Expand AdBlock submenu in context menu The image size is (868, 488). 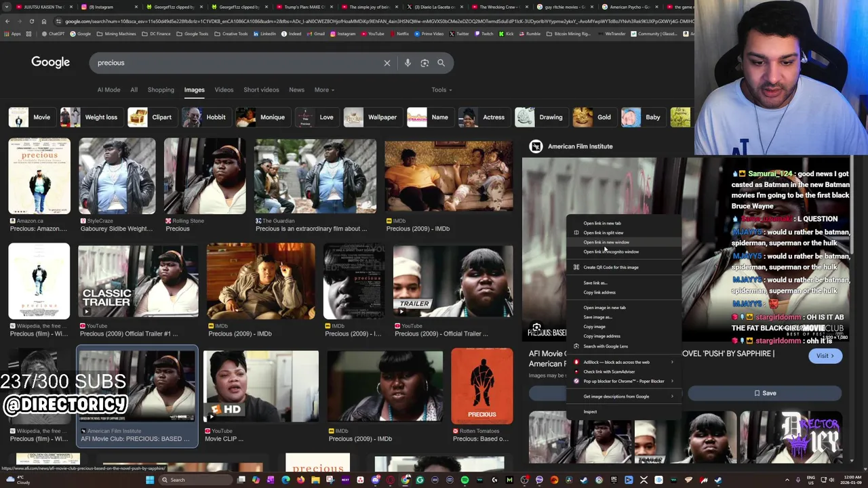point(624,362)
